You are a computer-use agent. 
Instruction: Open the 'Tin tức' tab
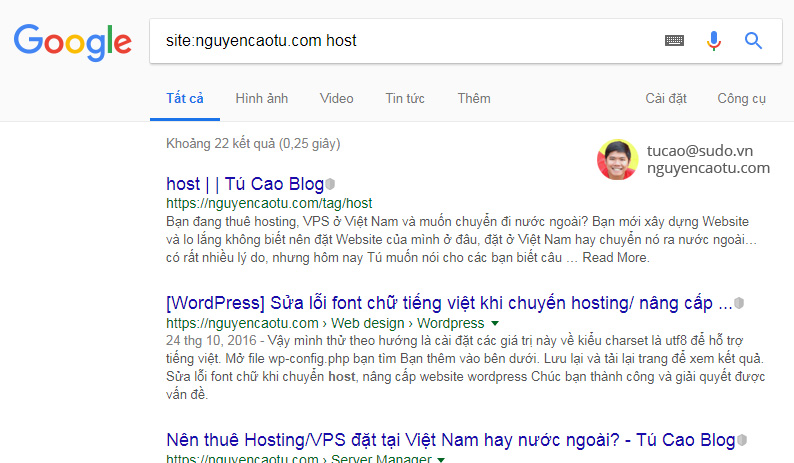pyautogui.click(x=405, y=98)
